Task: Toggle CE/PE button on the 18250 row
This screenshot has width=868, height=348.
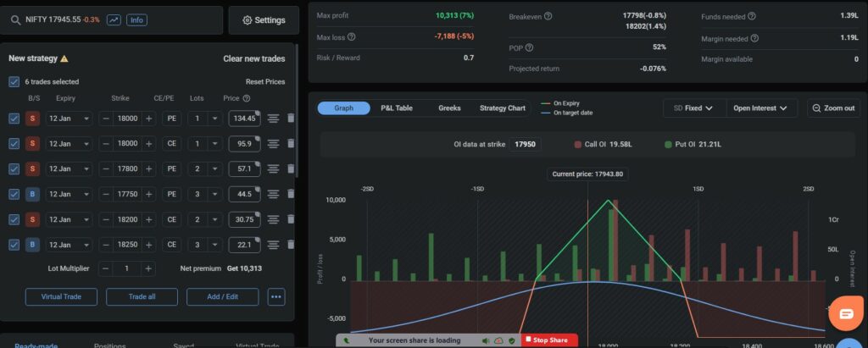Action: tap(171, 245)
